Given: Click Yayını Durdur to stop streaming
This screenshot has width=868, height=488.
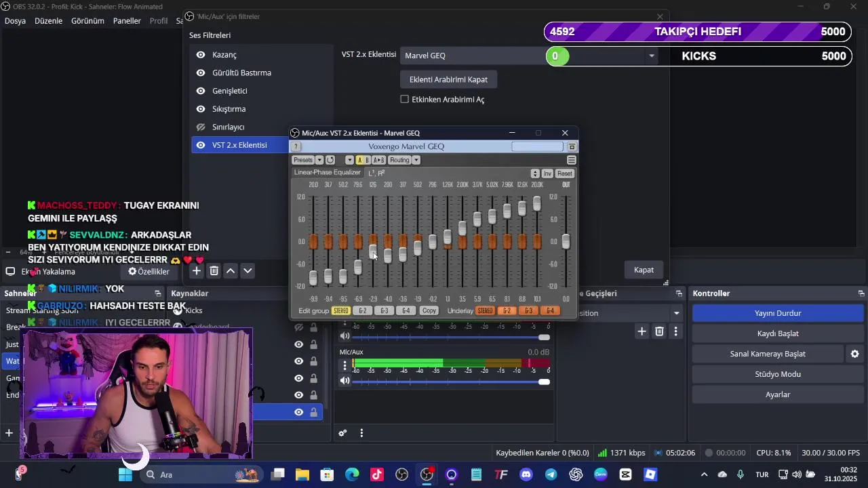Looking at the screenshot, I should click(778, 313).
